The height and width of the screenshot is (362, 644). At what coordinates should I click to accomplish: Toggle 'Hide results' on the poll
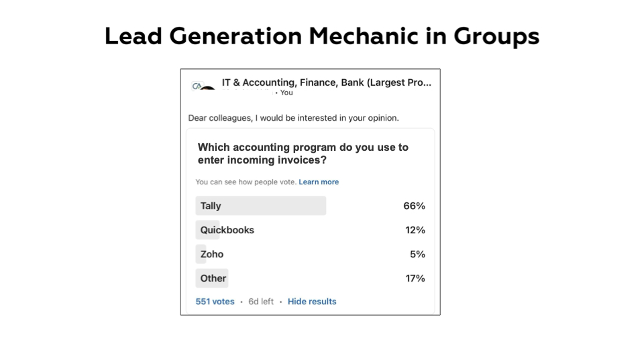(x=312, y=302)
